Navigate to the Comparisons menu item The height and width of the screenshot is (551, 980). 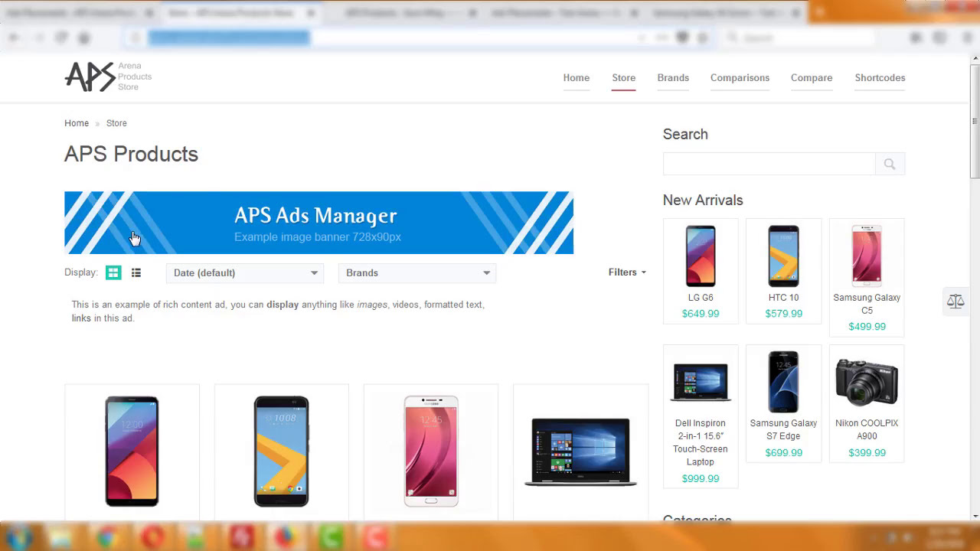pyautogui.click(x=740, y=78)
